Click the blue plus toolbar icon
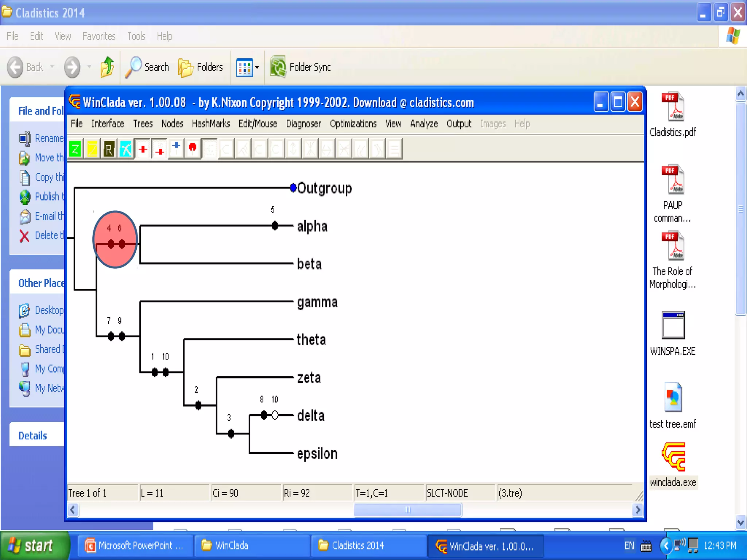 coord(176,148)
